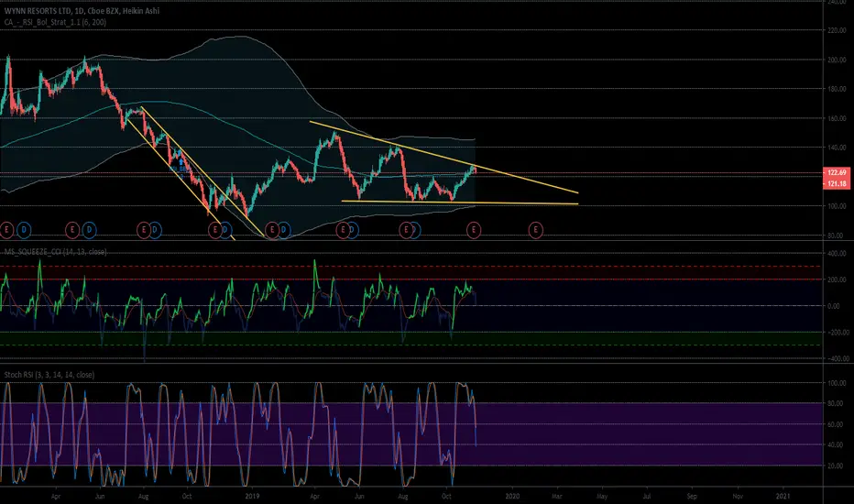
Task: Open the future earnings marker past the last candle
Action: click(x=535, y=230)
